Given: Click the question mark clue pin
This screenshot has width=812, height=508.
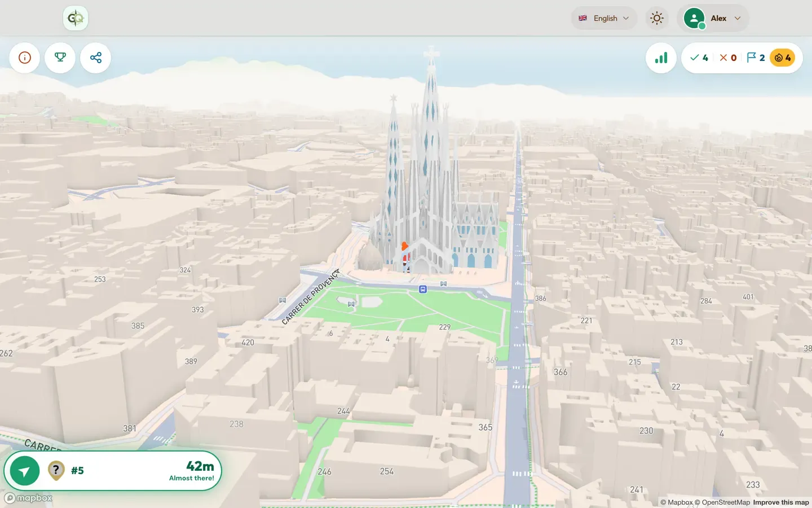Looking at the screenshot, I should [56, 470].
